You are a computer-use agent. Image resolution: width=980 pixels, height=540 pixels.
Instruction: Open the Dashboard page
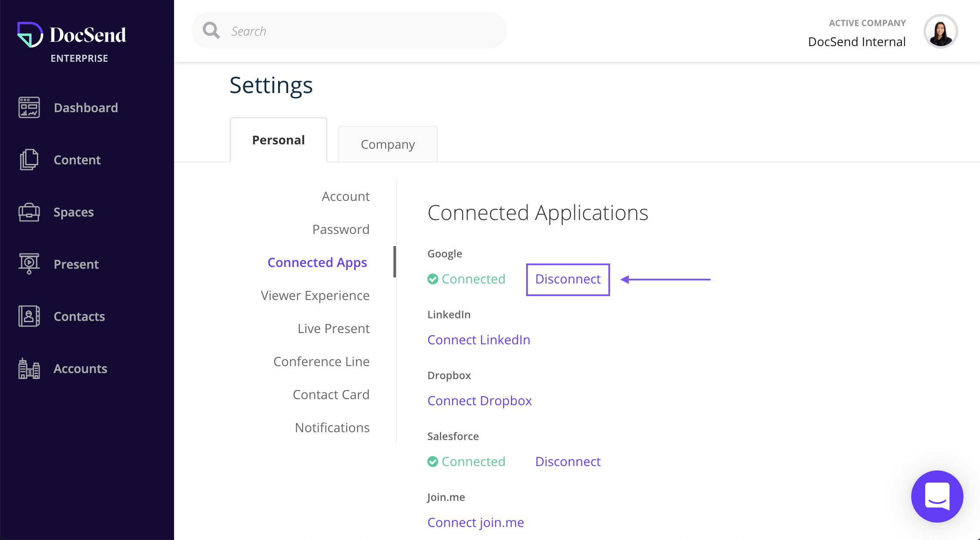click(86, 108)
